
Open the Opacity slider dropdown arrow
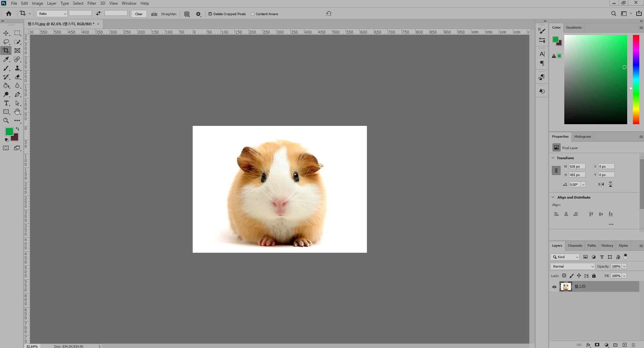(x=624, y=266)
